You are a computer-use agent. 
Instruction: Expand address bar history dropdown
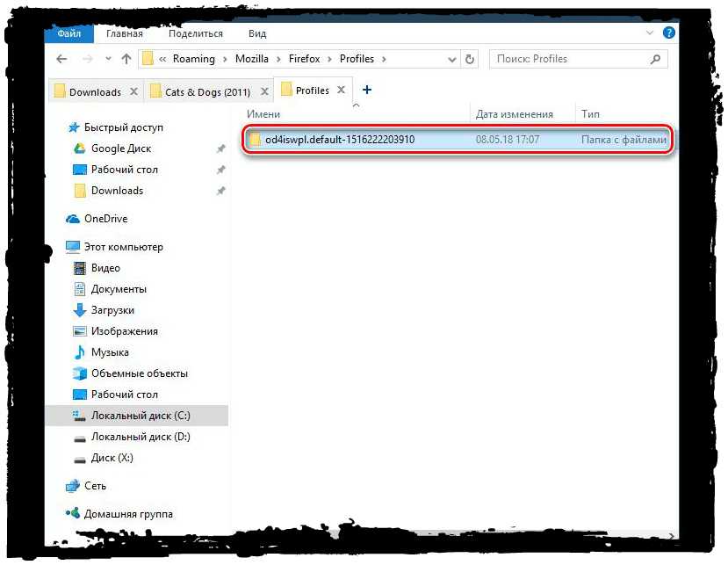click(453, 59)
